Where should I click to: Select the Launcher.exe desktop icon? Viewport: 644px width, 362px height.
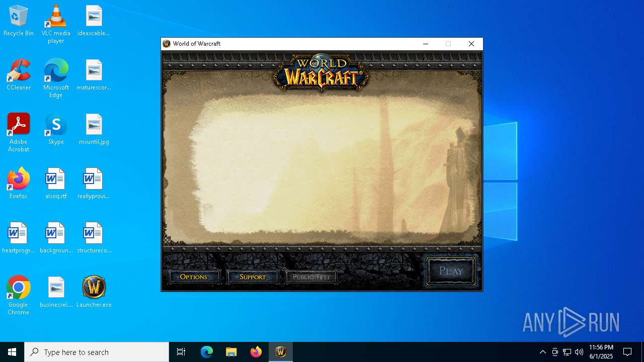click(x=94, y=293)
